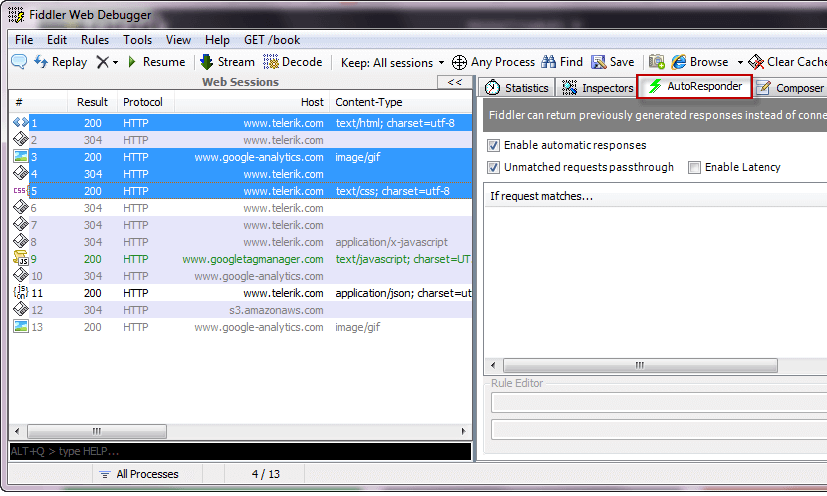Switch to the AutoResponder tab

[x=695, y=86]
